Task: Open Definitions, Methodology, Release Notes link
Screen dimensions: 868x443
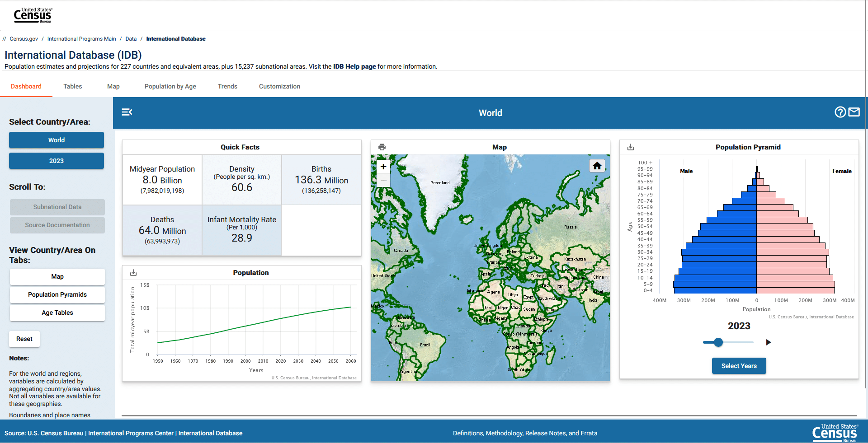Action: (x=525, y=433)
